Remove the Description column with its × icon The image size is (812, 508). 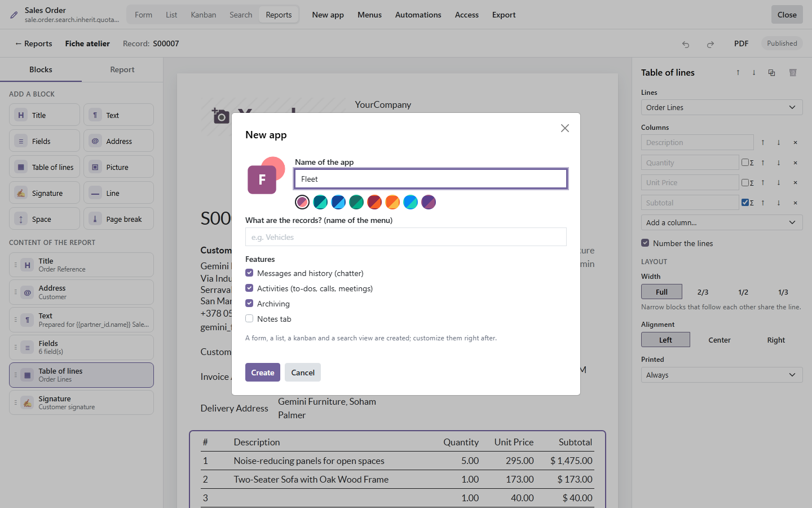(796, 143)
